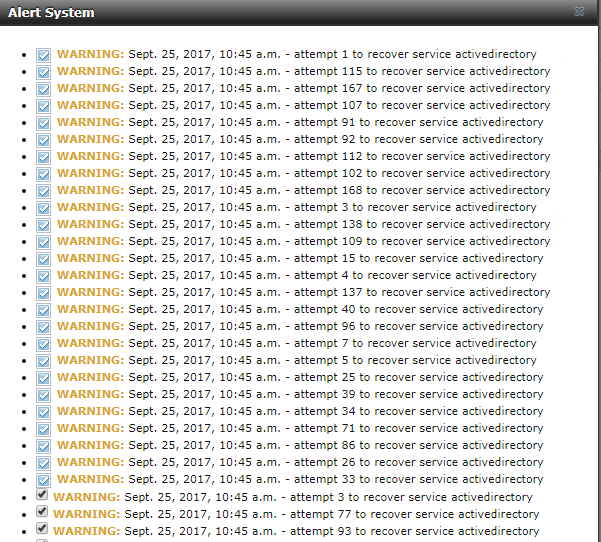Untick the attempt 137 warning checkbox

click(x=43, y=293)
